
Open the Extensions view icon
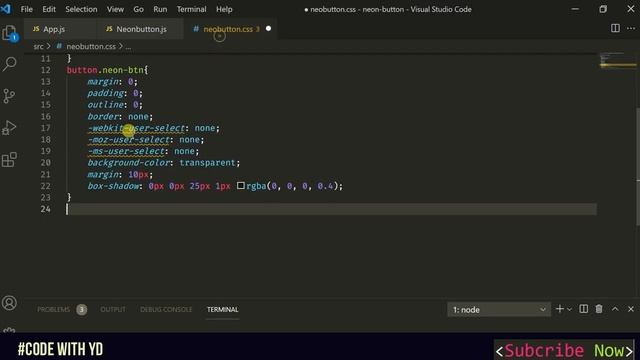(x=9, y=160)
